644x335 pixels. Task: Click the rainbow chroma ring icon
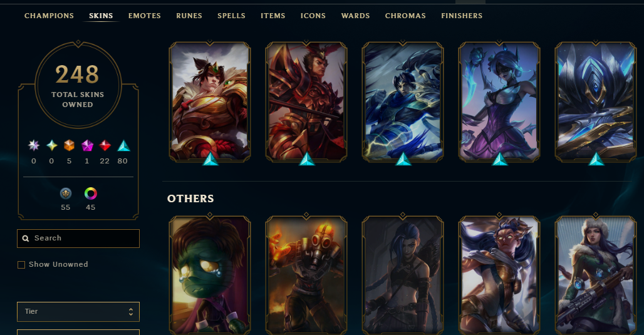(x=90, y=193)
